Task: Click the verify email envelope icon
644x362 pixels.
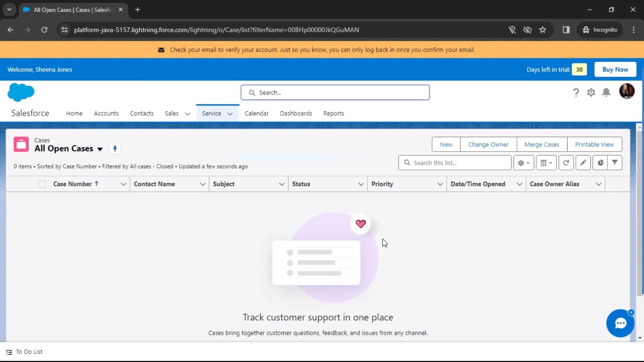Action: click(x=161, y=50)
